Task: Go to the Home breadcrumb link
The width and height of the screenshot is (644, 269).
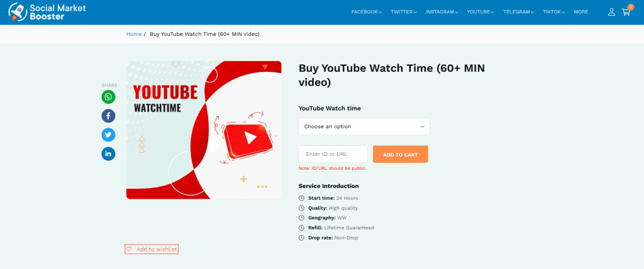Action: point(134,34)
